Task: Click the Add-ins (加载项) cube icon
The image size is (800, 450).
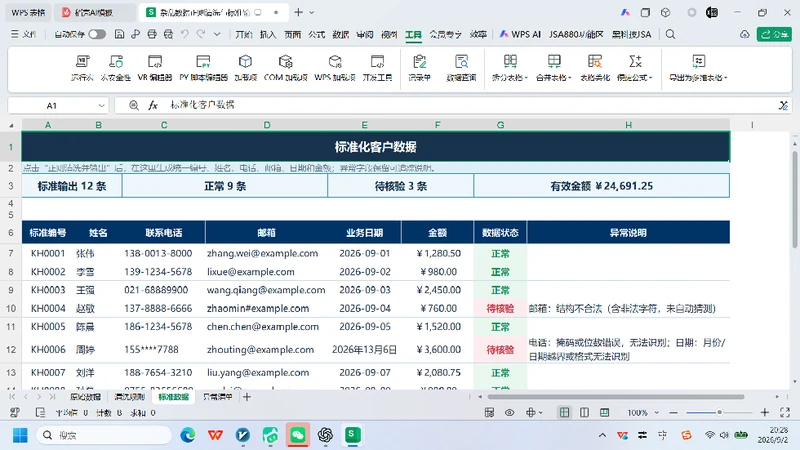Action: click(245, 62)
